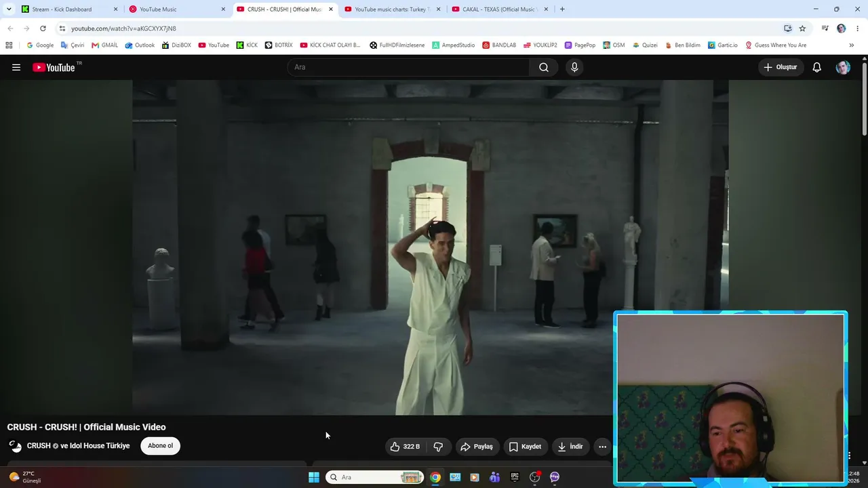Close the Stream - Kick Dashboard tab
The image size is (868, 488).
click(115, 9)
